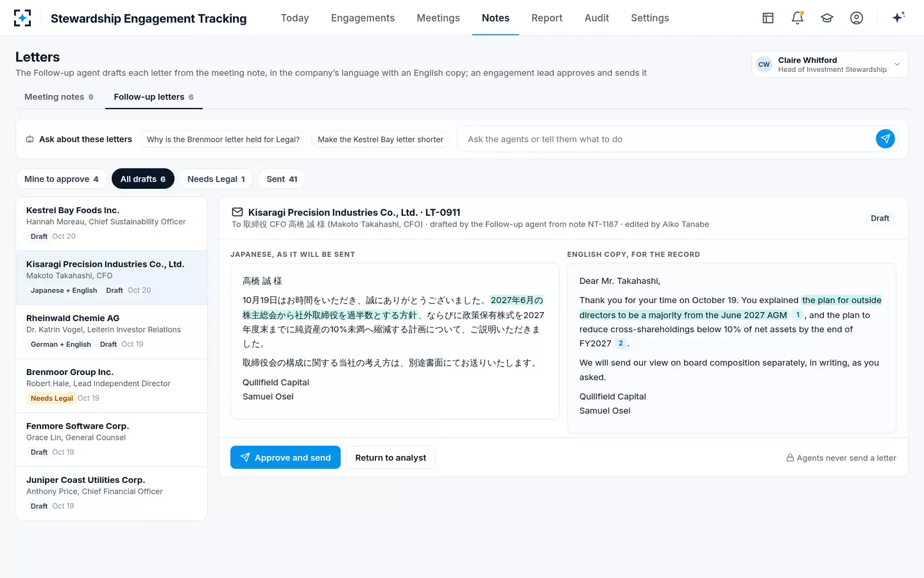Show Sent letters filter
This screenshot has height=578, width=924.
click(x=282, y=179)
